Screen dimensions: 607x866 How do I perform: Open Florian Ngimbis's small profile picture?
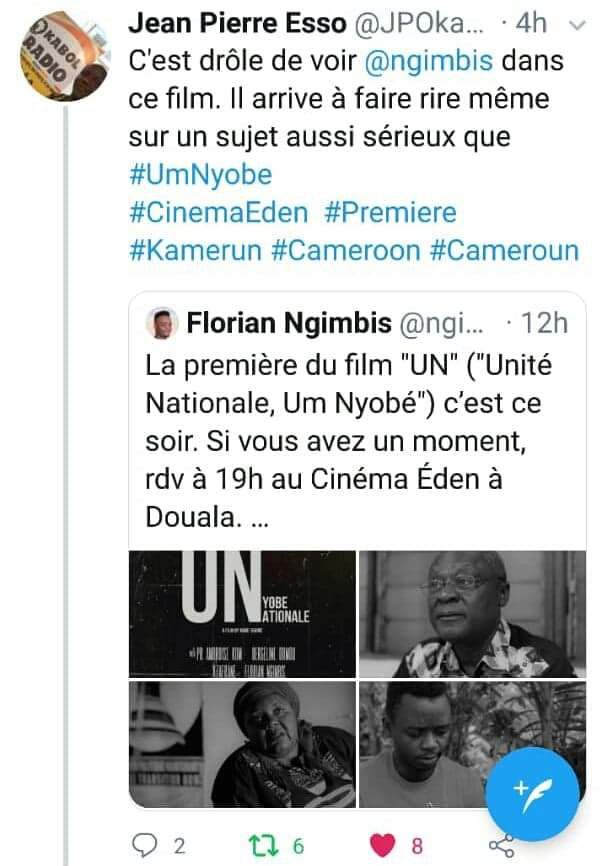[162, 323]
